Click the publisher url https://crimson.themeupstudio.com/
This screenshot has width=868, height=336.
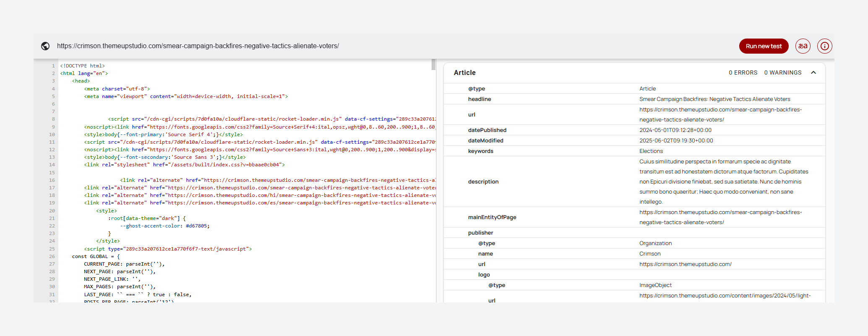click(686, 264)
